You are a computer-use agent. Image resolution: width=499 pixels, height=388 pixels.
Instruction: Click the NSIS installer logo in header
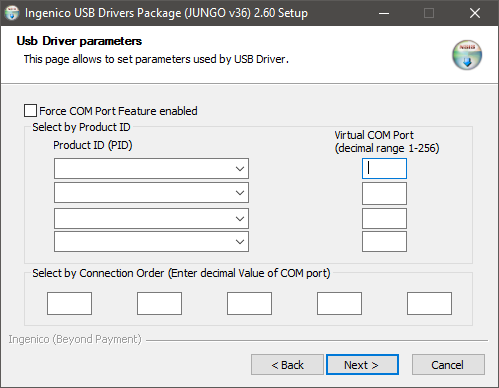click(x=467, y=55)
